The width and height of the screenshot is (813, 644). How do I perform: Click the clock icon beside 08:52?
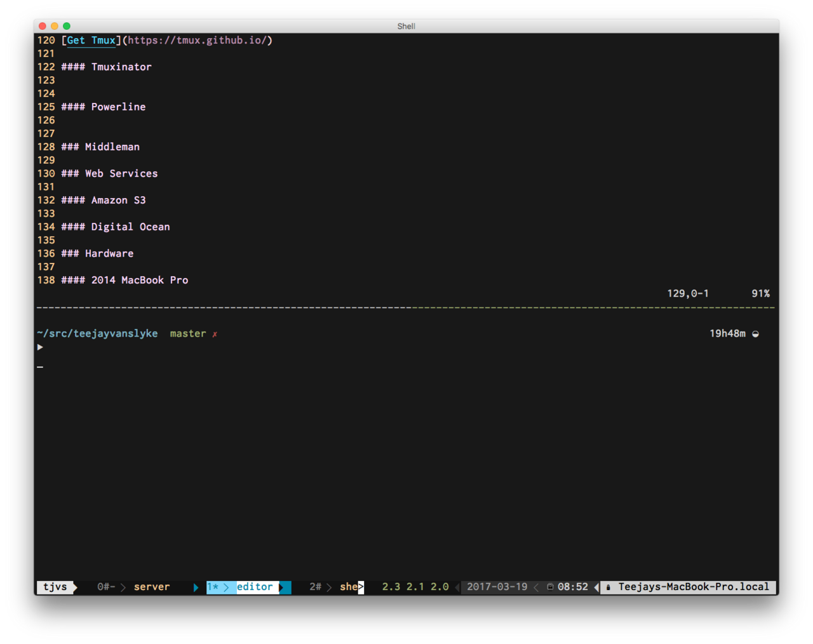(x=550, y=587)
